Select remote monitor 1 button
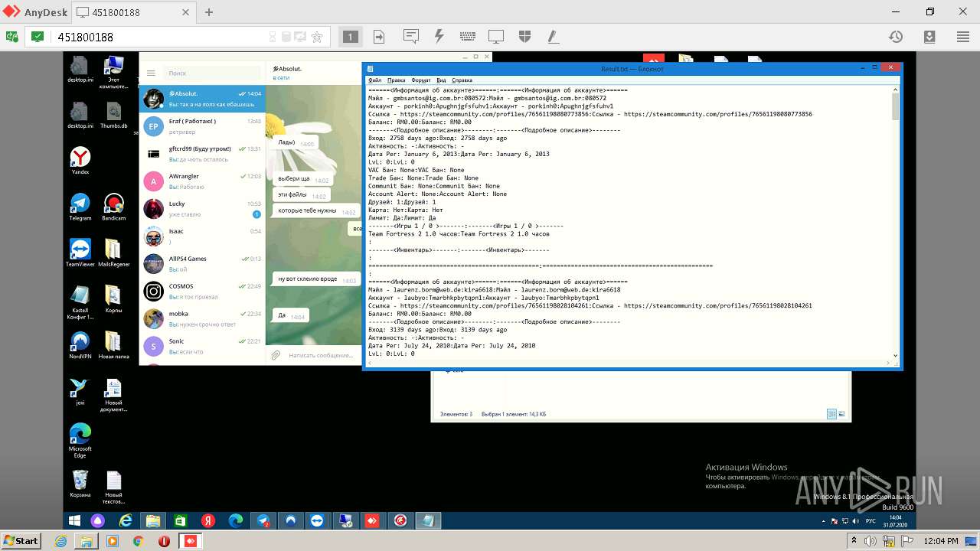The height and width of the screenshot is (551, 980). pos(350,37)
